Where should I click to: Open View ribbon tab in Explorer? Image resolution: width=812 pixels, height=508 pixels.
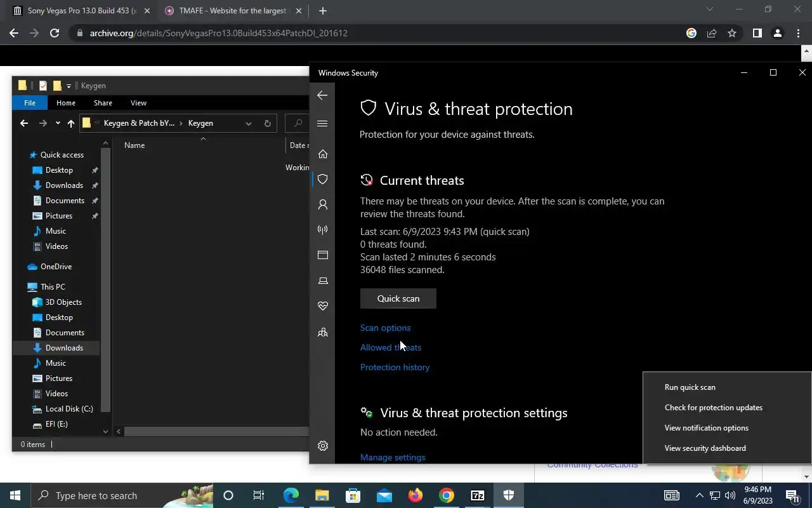tap(138, 103)
